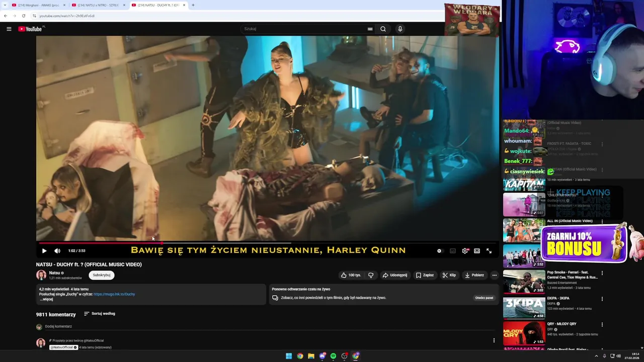Seek on the red video progress bar

coord(267,243)
